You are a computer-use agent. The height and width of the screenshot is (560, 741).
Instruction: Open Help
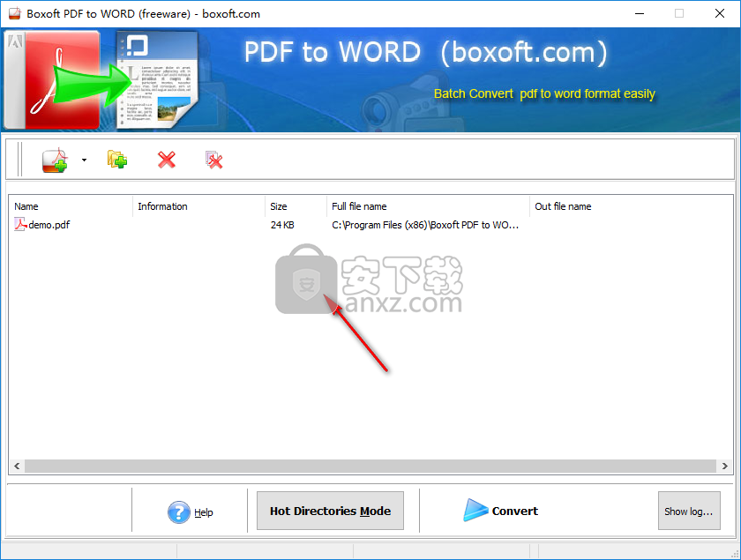click(x=191, y=511)
